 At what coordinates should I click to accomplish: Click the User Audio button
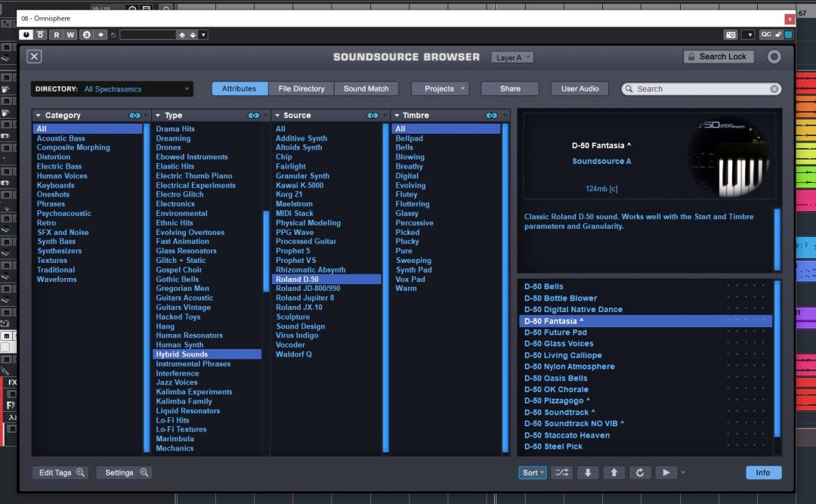coord(580,88)
